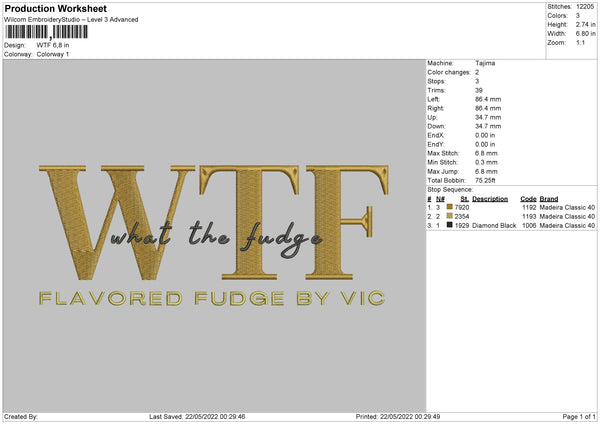Select the design name 'WTF 6,8 in'

(x=53, y=45)
